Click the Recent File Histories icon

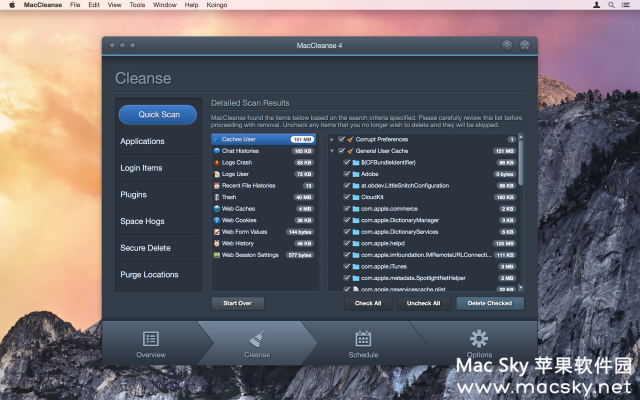pos(217,185)
